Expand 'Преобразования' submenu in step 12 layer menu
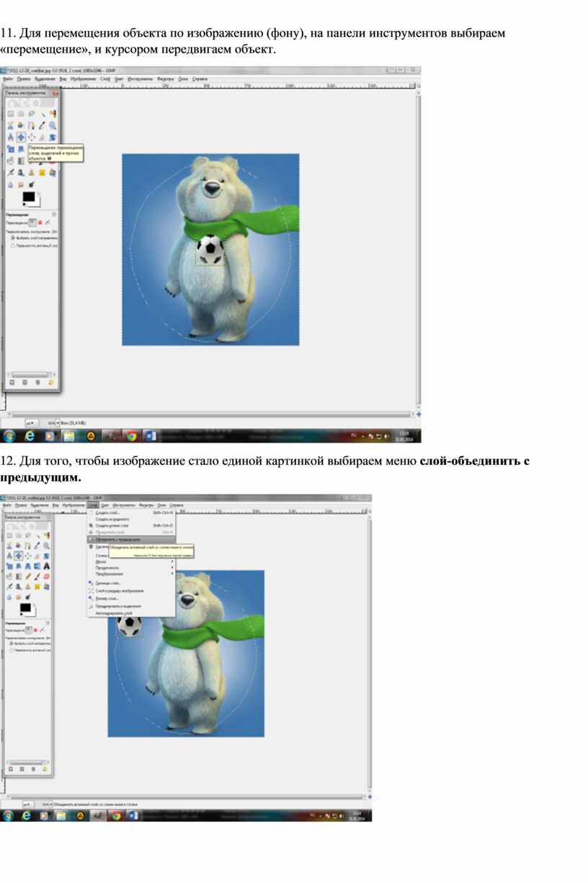Screen dimensions: 588x883 tap(131, 574)
